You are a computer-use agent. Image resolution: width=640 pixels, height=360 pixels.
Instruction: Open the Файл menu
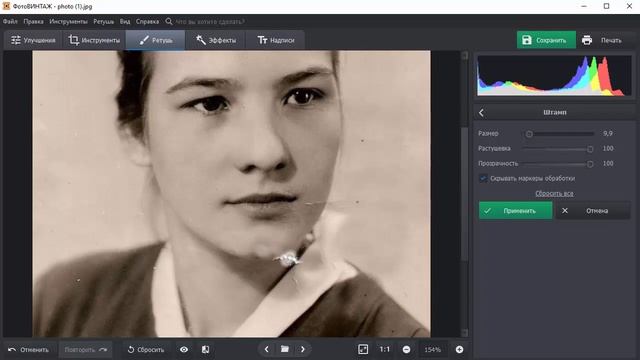[10, 22]
